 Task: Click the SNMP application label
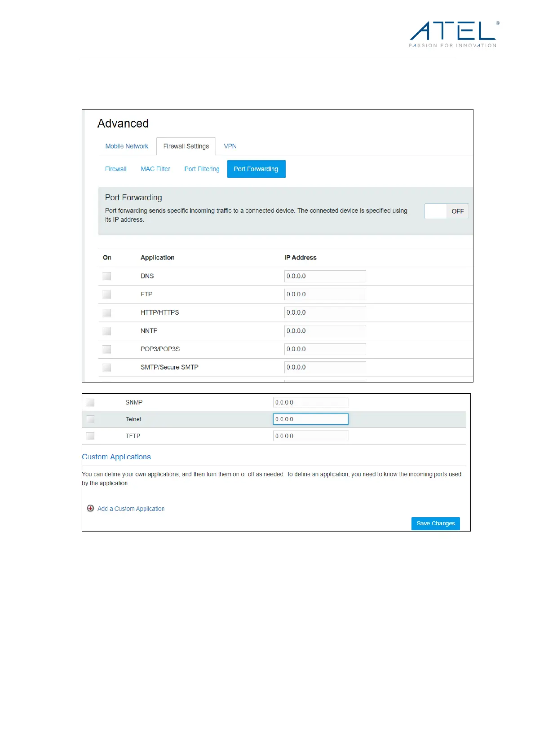pos(134,402)
